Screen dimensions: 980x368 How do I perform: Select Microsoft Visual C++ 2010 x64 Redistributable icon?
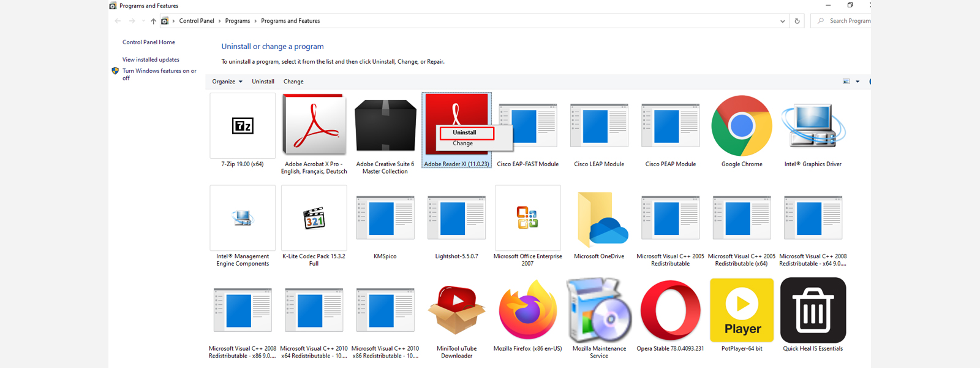pos(314,310)
